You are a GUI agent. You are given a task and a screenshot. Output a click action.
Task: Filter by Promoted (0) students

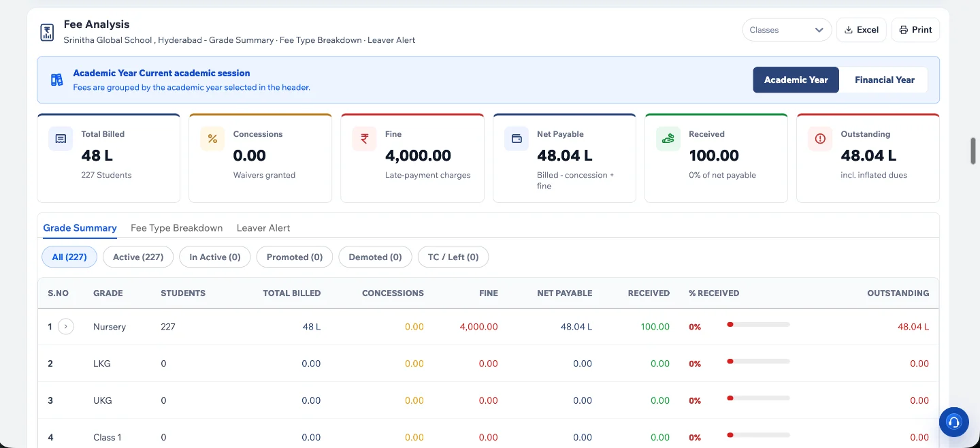point(295,257)
